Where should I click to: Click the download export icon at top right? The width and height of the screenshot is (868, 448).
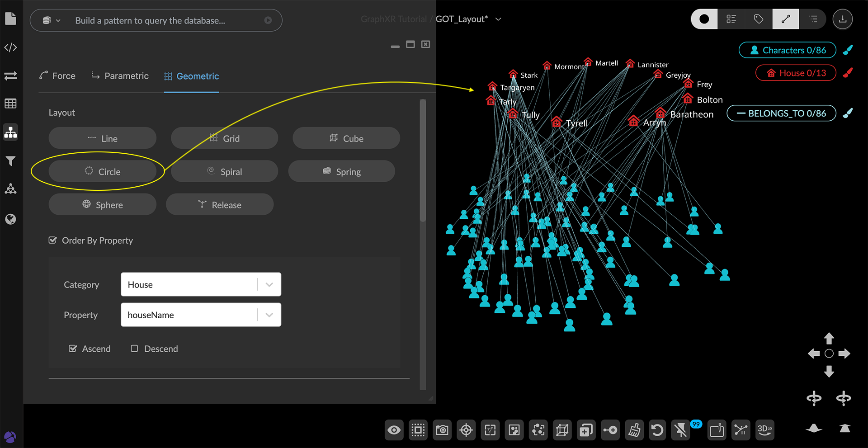[843, 19]
